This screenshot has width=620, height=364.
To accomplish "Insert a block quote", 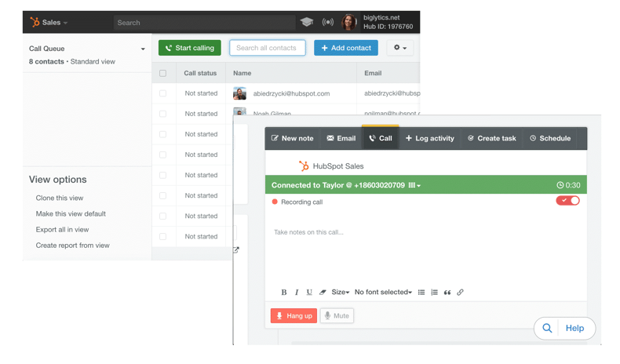I will tap(447, 293).
